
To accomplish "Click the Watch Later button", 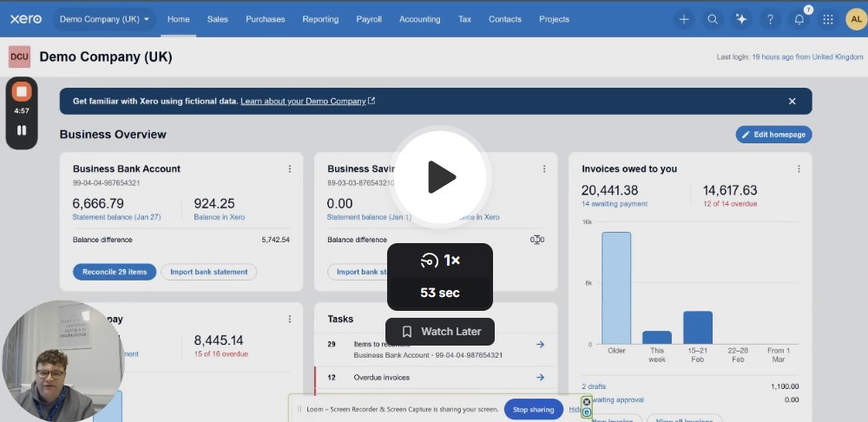I will (x=440, y=332).
